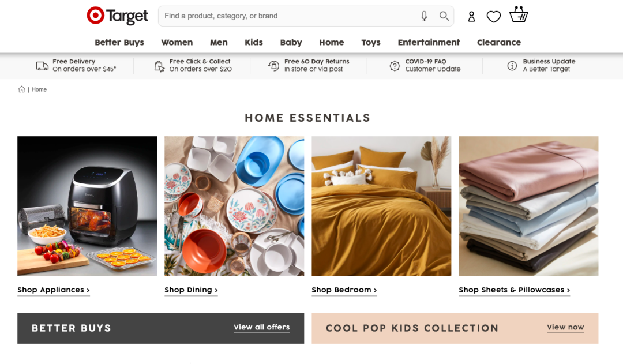Viewport: 623px width, 364px height.
Task: Click the Target bullseye logo
Action: (x=95, y=16)
